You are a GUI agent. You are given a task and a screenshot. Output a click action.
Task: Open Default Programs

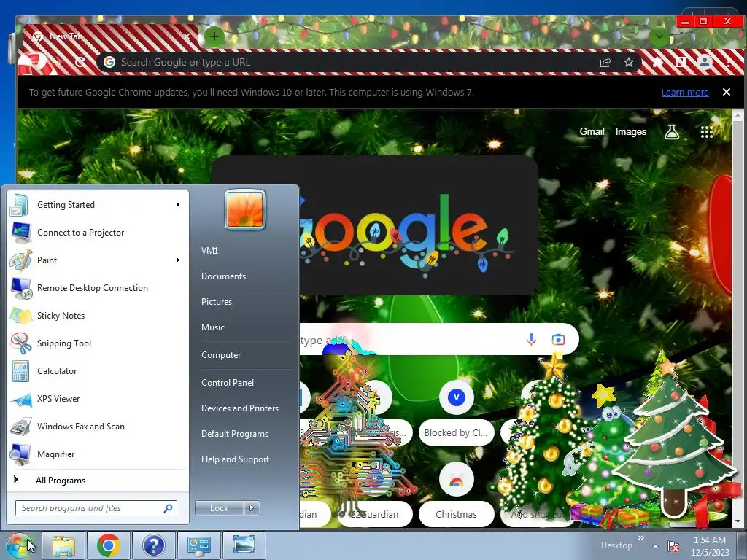(234, 434)
